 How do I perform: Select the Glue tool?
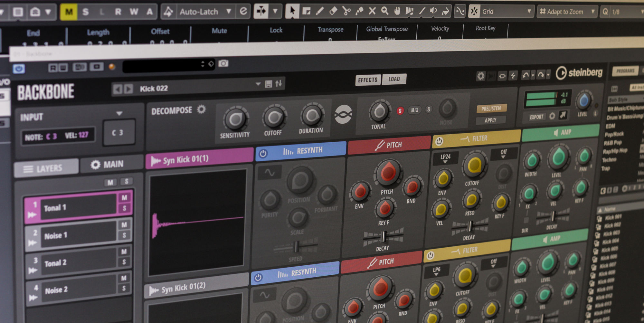point(359,11)
